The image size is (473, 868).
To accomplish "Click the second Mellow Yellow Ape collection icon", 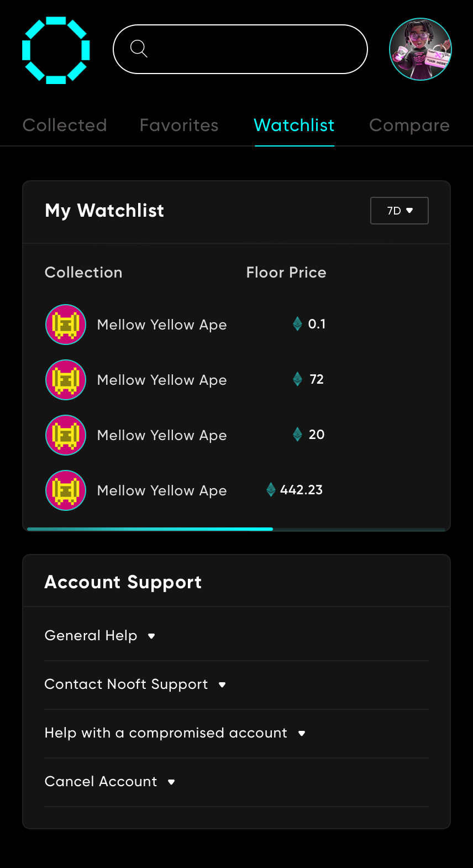I will pyautogui.click(x=66, y=380).
